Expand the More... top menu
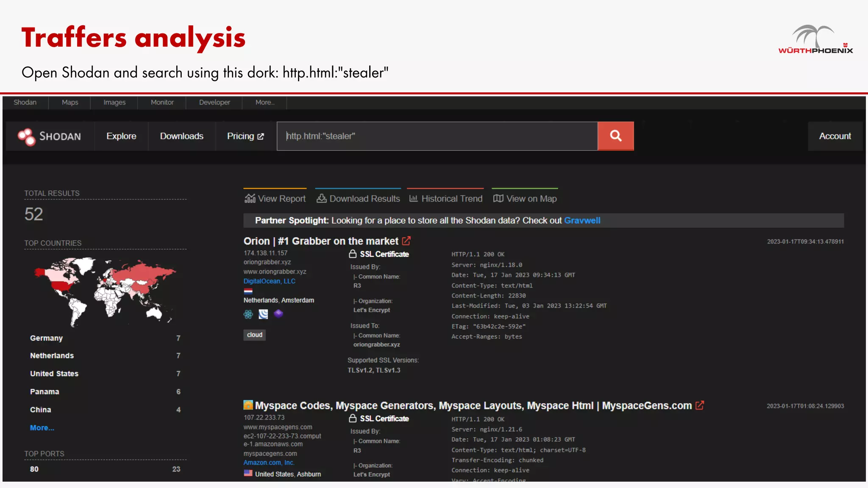The height and width of the screenshot is (488, 868). [265, 103]
